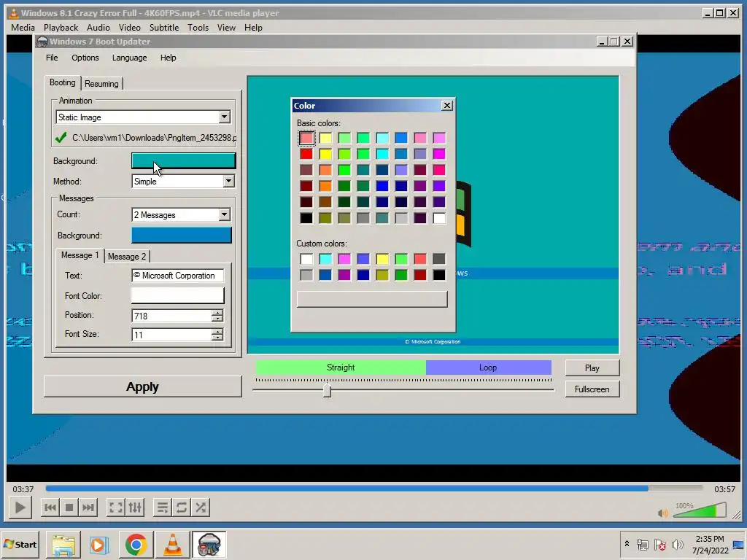Open VLC Media menu
The width and height of the screenshot is (747, 560).
(23, 28)
